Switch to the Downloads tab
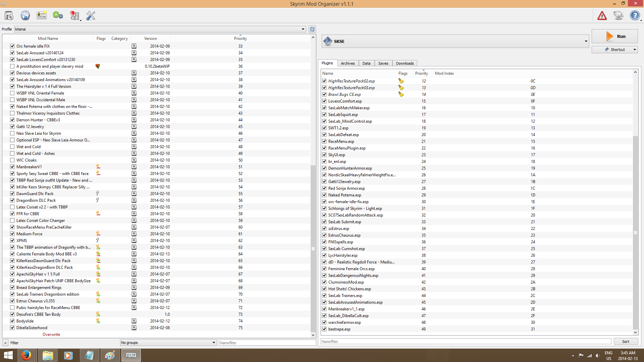 click(x=405, y=63)
